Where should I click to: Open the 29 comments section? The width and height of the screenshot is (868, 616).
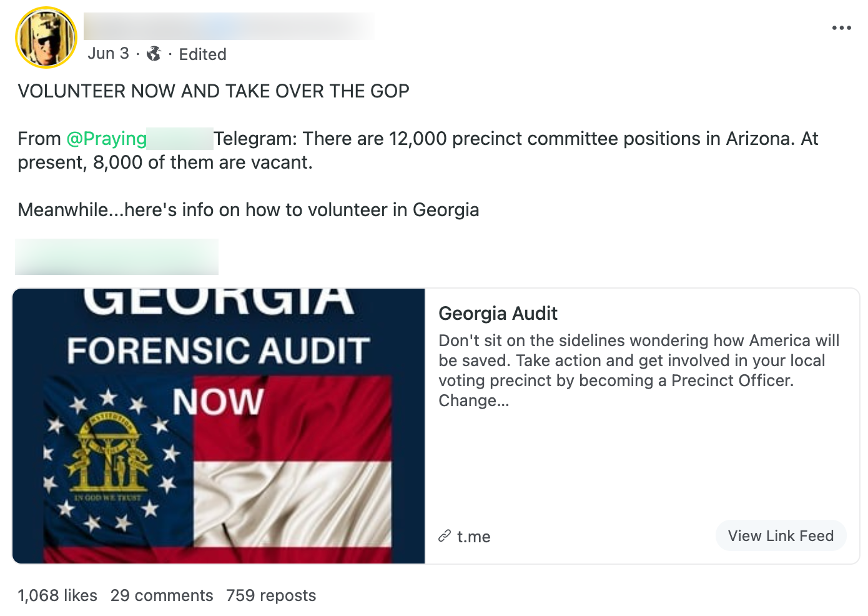coord(162,595)
